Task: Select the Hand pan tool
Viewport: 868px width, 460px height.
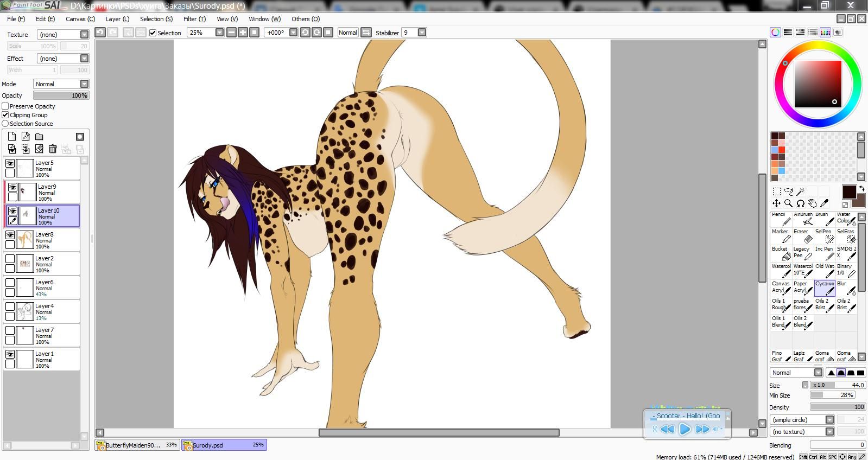Action: [812, 203]
